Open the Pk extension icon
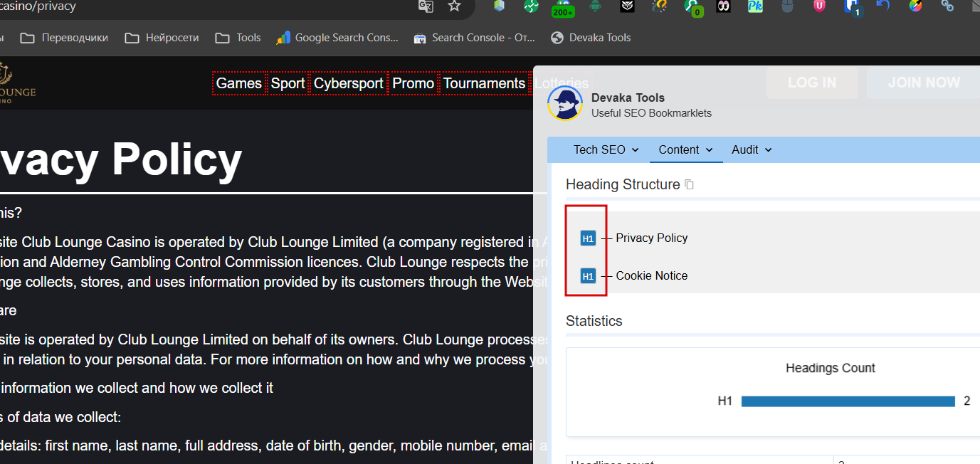 (755, 6)
